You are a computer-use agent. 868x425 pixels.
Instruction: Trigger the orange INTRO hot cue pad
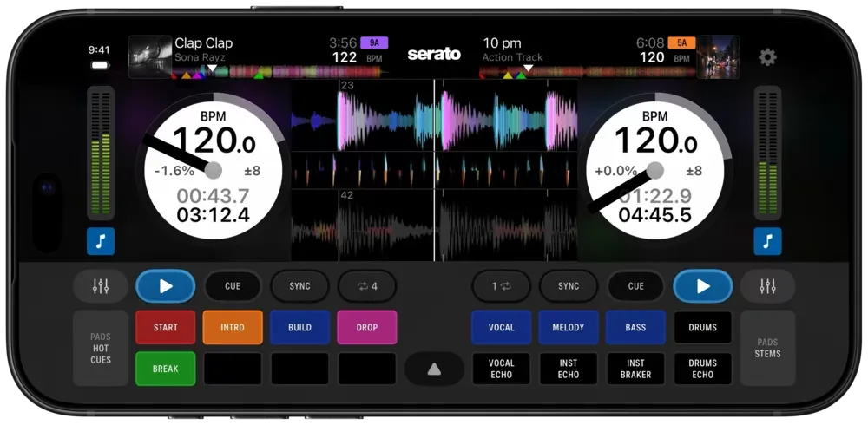(233, 328)
